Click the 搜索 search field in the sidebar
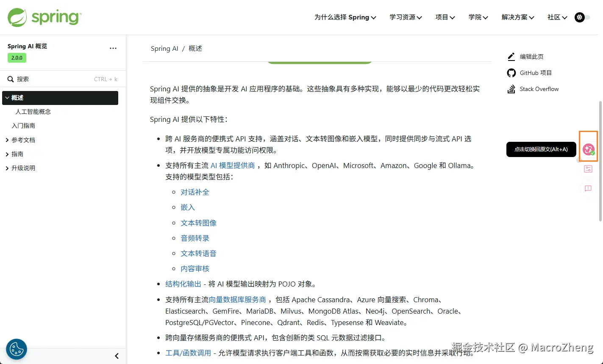The width and height of the screenshot is (603, 364). pos(63,79)
